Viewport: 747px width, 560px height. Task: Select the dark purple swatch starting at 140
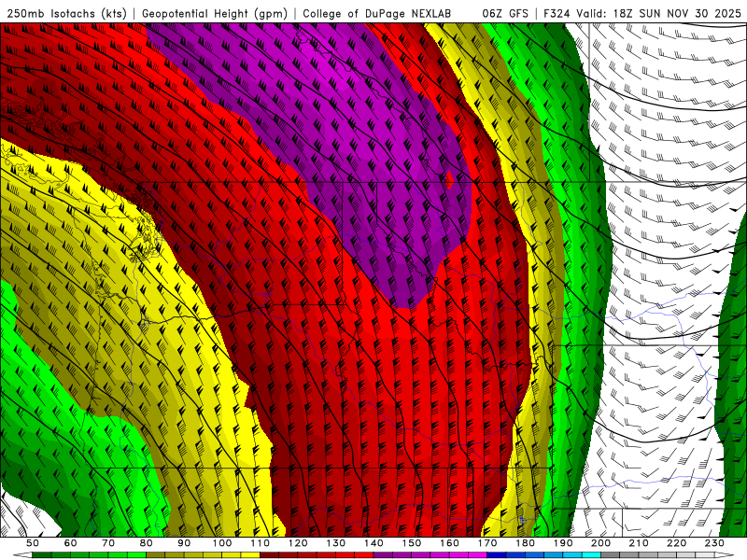383,555
